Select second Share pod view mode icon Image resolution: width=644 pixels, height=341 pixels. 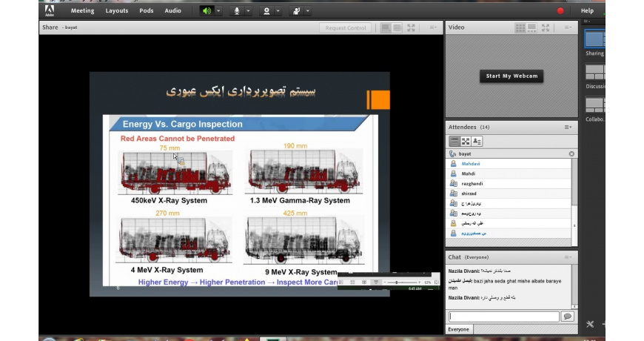(x=398, y=27)
